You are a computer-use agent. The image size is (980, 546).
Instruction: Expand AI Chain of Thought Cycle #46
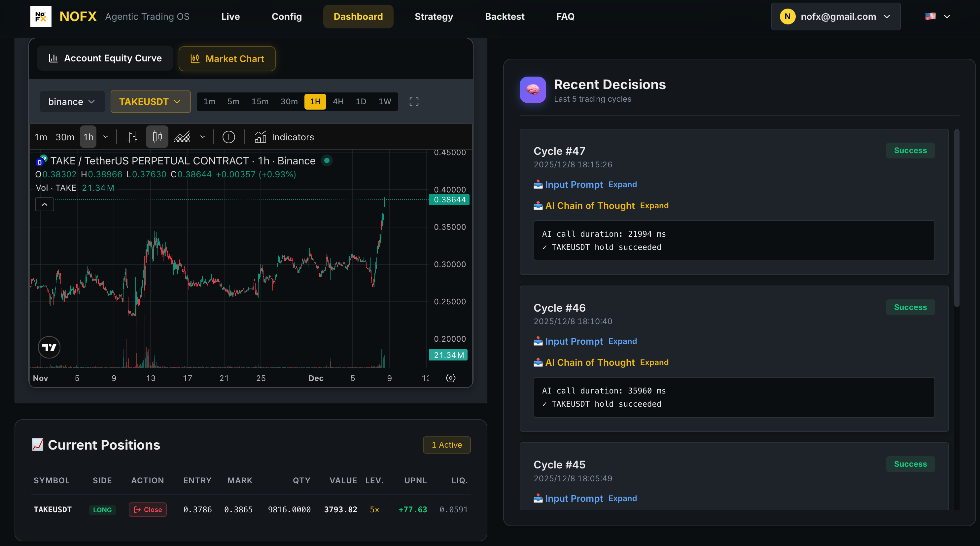654,362
